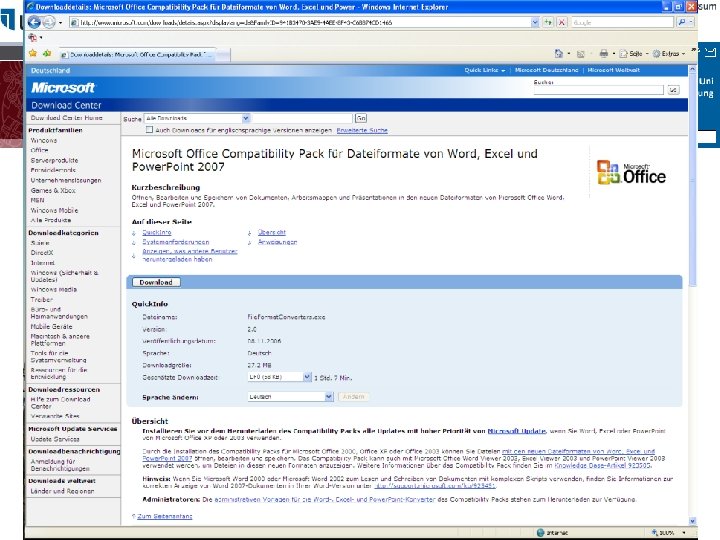Screen dimensions: 720x540
Task: Jump to Übersicht section link
Action: click(271, 232)
